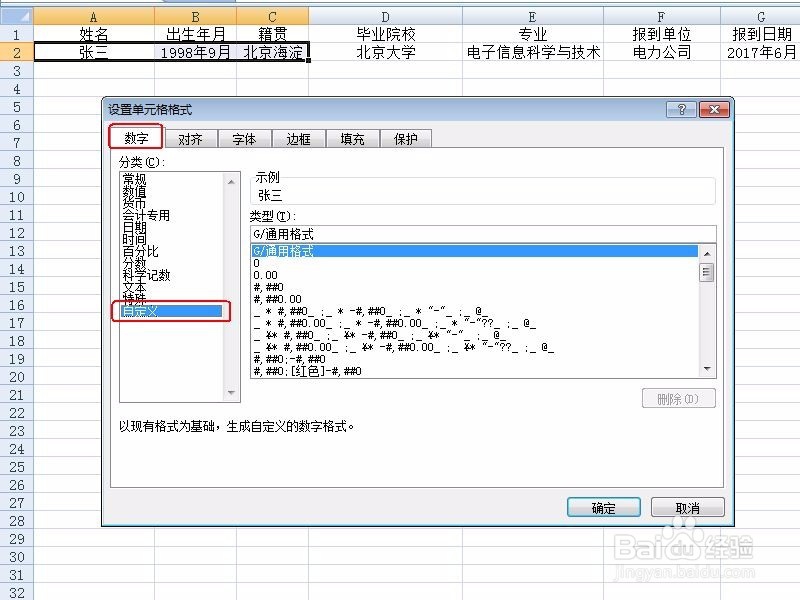
Task: Switch to the 对齐 tab
Action: [190, 139]
